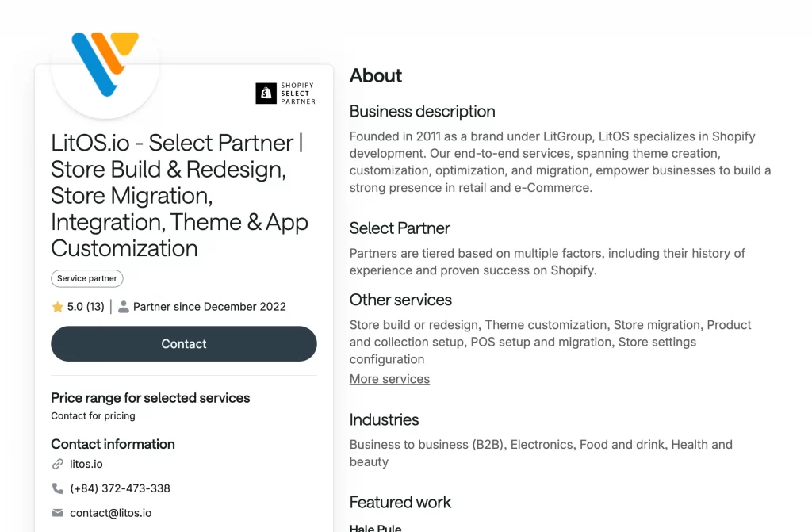Click the Business description heading
The width and height of the screenshot is (812, 532).
tap(422, 111)
